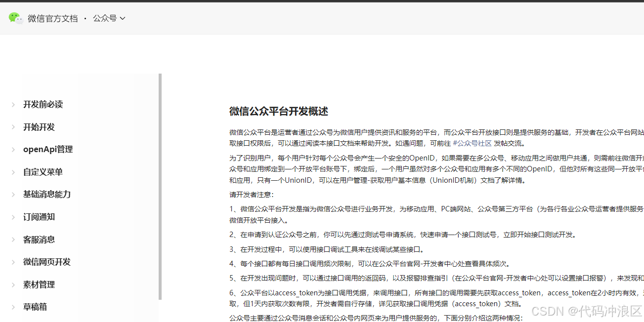The width and height of the screenshot is (644, 322).
Task: Expand the arrow next to 素材管理
Action: (x=13, y=284)
